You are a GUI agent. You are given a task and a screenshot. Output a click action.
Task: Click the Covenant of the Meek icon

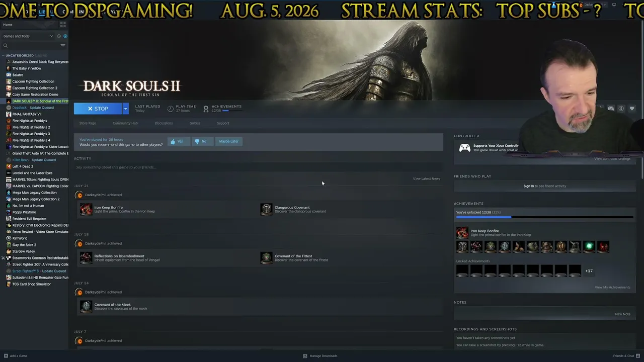point(86,306)
